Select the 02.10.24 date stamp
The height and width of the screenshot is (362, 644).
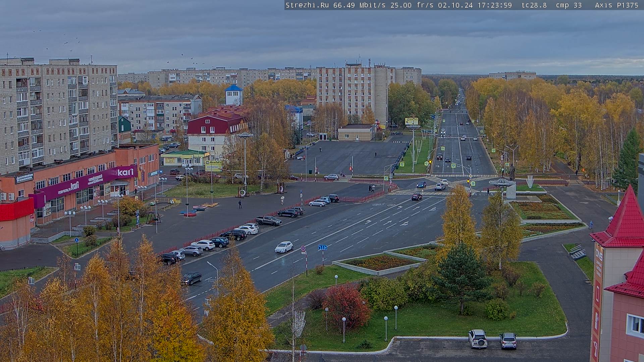coord(455,5)
